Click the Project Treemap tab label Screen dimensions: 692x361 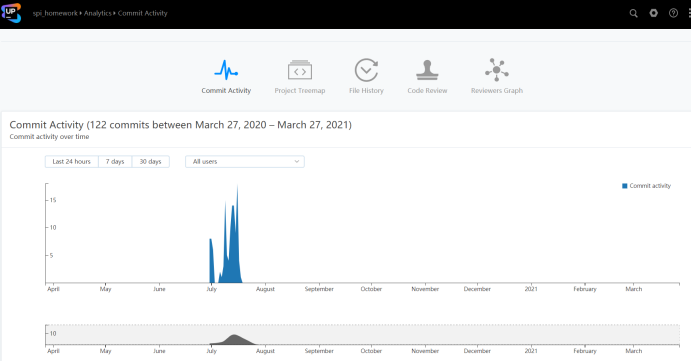click(300, 90)
